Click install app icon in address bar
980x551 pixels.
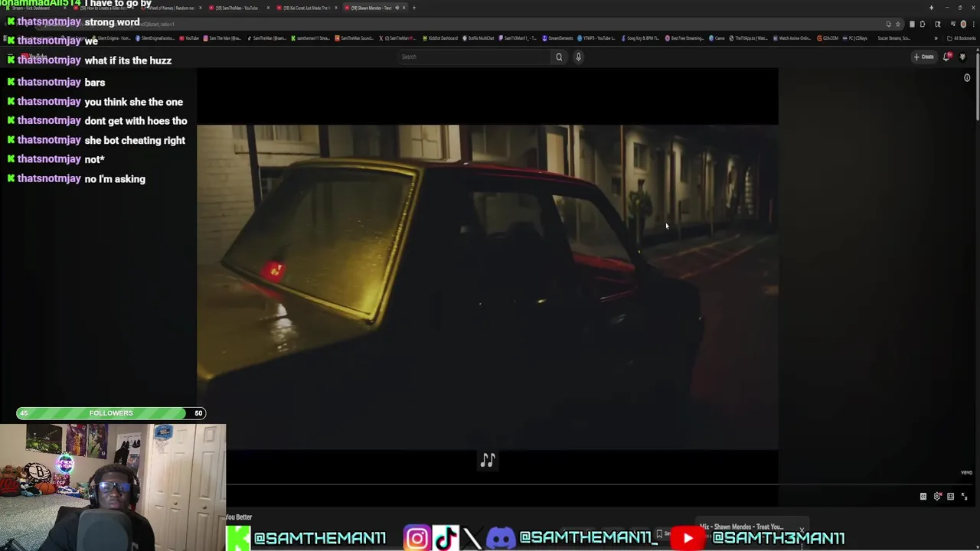(888, 24)
